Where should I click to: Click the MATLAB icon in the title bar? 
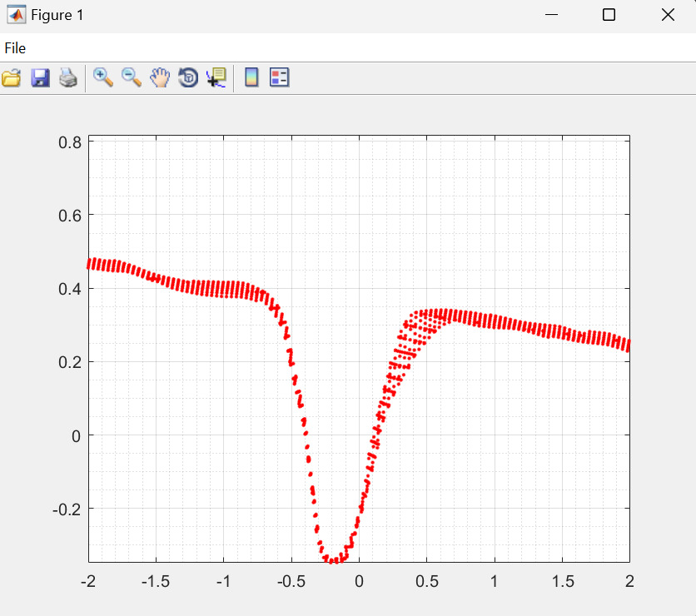coord(16,15)
